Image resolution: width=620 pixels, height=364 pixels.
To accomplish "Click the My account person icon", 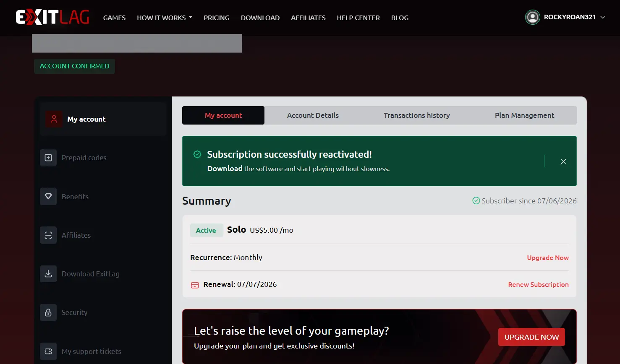I will [54, 119].
